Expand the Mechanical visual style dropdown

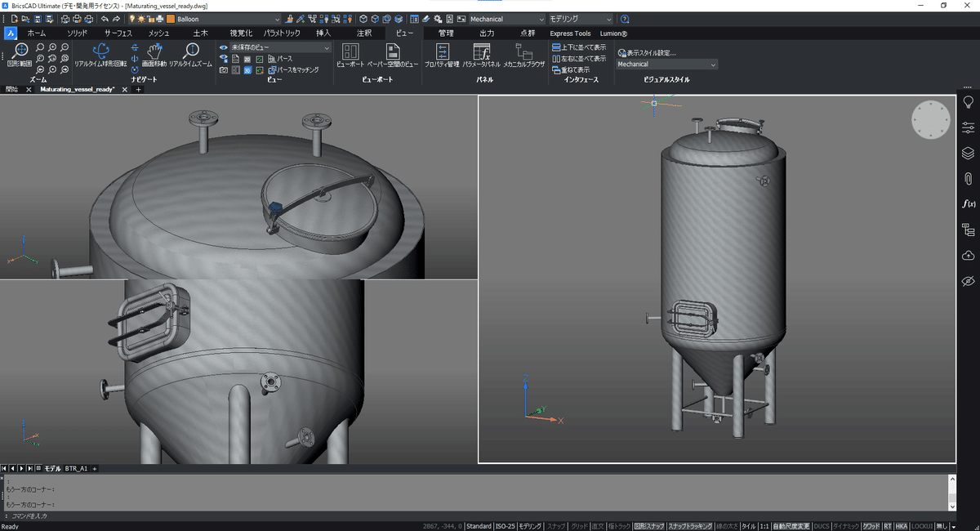[713, 65]
